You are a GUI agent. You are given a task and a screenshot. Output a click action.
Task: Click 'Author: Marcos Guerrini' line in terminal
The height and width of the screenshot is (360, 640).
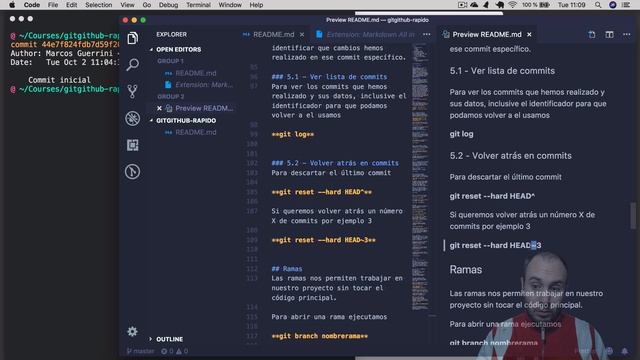pos(64,53)
